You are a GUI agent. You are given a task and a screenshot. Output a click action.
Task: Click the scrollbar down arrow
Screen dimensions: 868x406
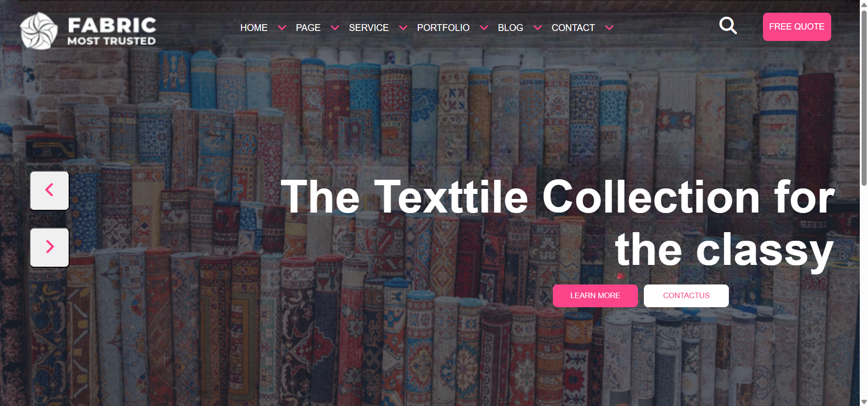click(x=864, y=401)
